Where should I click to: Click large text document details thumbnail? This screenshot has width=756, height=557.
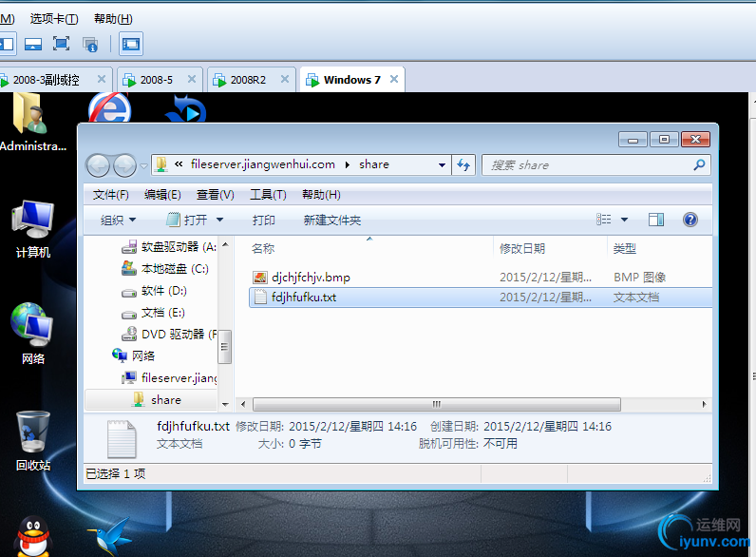tap(122, 439)
